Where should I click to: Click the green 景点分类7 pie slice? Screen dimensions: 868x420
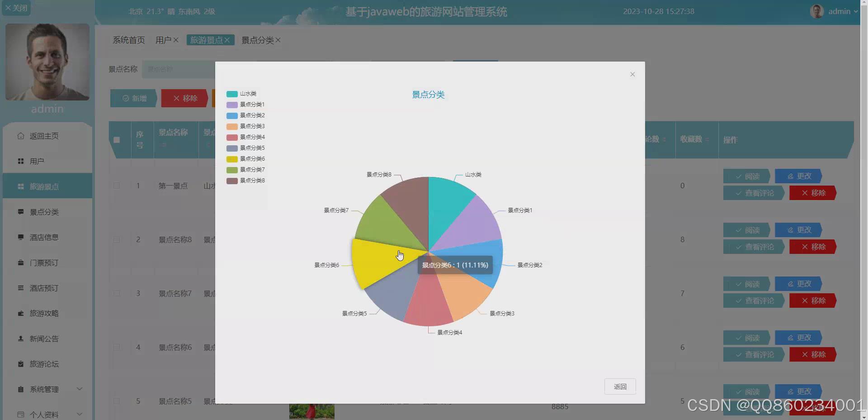coord(384,222)
